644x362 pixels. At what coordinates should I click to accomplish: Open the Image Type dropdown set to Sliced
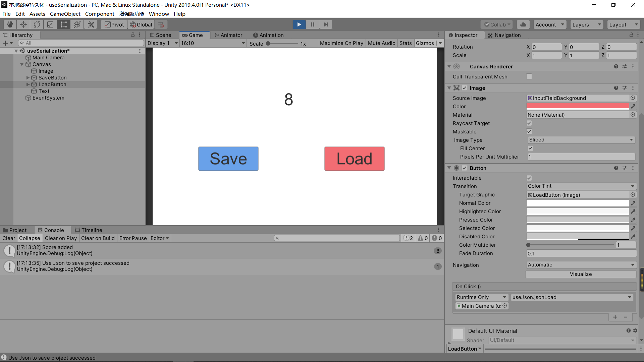click(581, 140)
